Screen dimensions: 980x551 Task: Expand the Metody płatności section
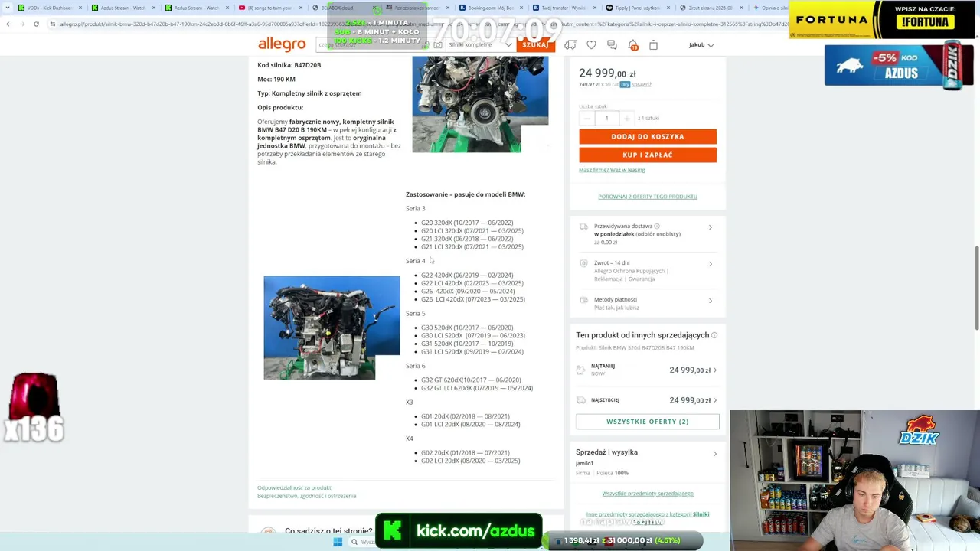point(647,303)
